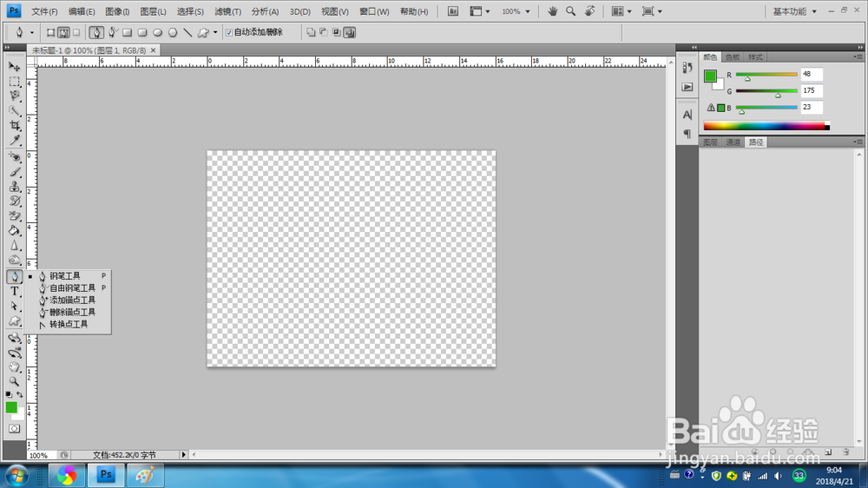Open shape geometry options dropdown

[x=215, y=33]
